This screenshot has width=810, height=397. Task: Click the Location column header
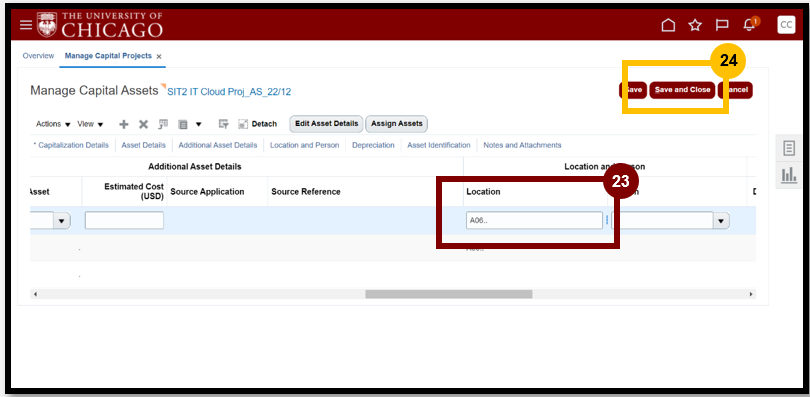click(483, 192)
